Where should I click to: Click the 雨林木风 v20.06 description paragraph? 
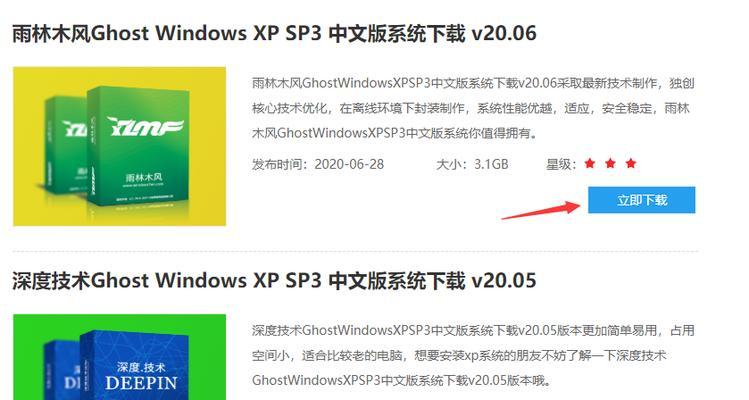coord(473,108)
